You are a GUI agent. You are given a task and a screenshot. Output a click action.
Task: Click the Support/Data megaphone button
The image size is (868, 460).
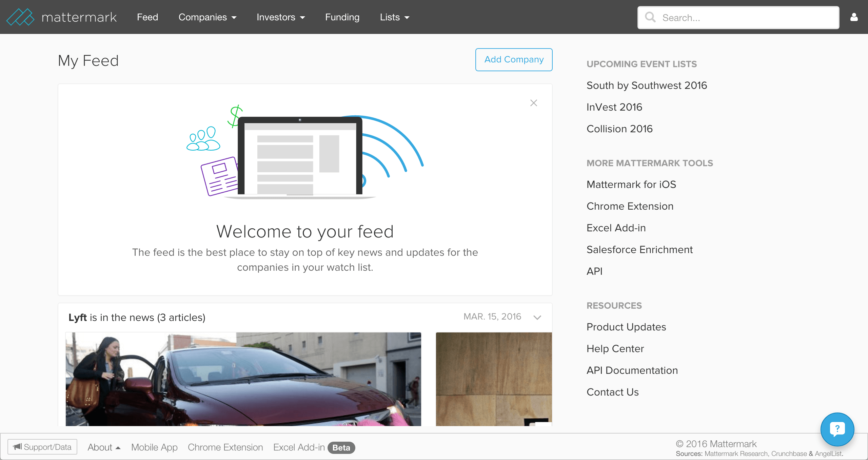(42, 447)
